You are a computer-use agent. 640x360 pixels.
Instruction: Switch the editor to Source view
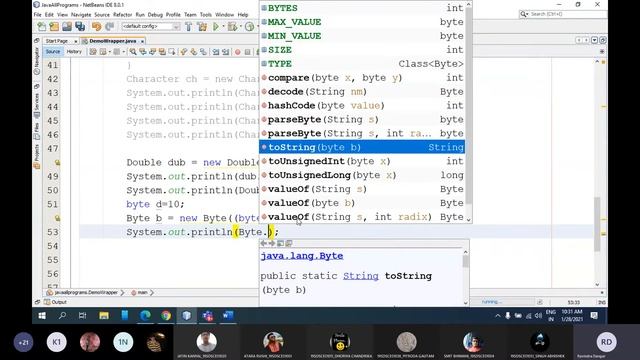[53, 52]
